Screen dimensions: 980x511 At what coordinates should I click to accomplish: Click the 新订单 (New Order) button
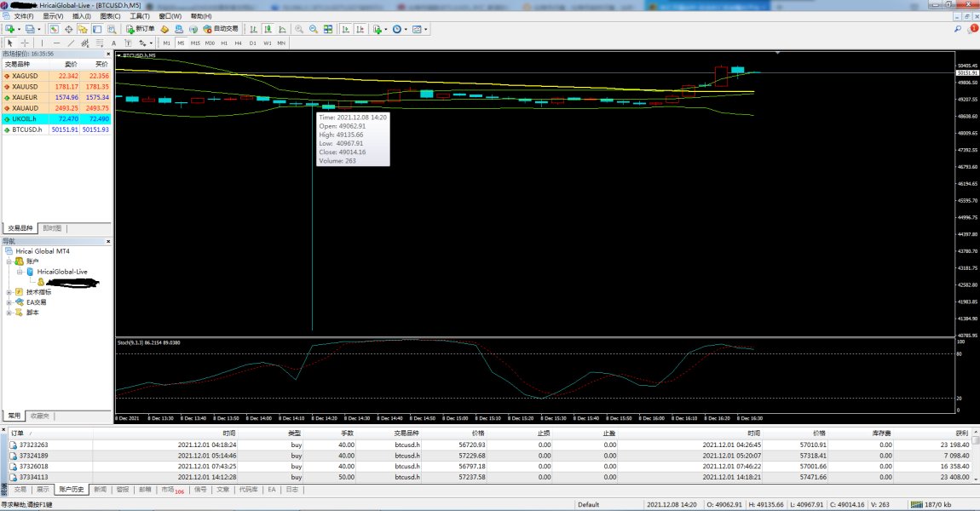pos(141,29)
